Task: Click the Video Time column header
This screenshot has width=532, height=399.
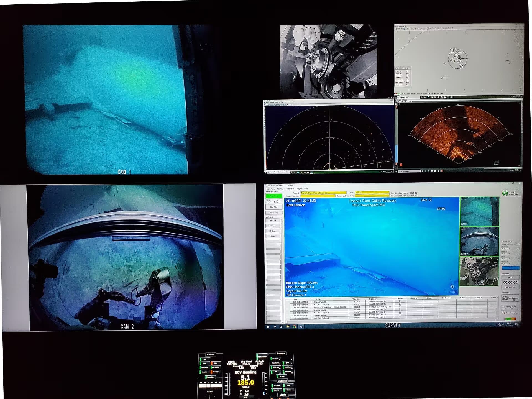Action: point(356,299)
